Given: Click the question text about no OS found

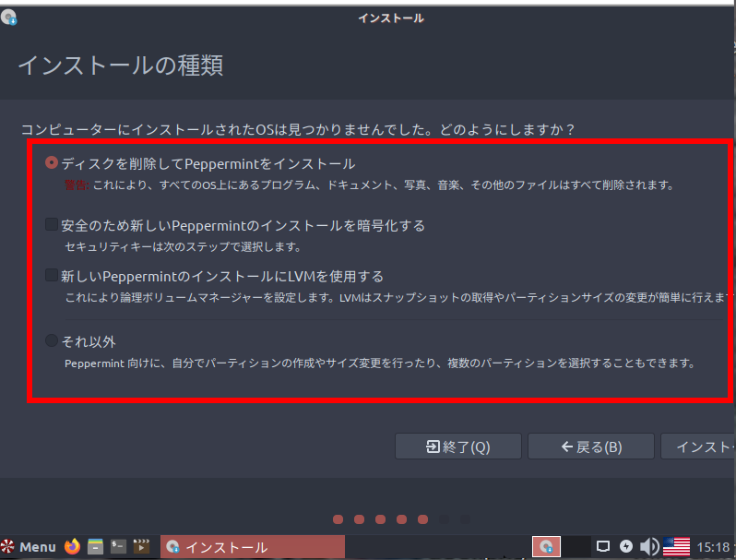Looking at the screenshot, I should [298, 129].
